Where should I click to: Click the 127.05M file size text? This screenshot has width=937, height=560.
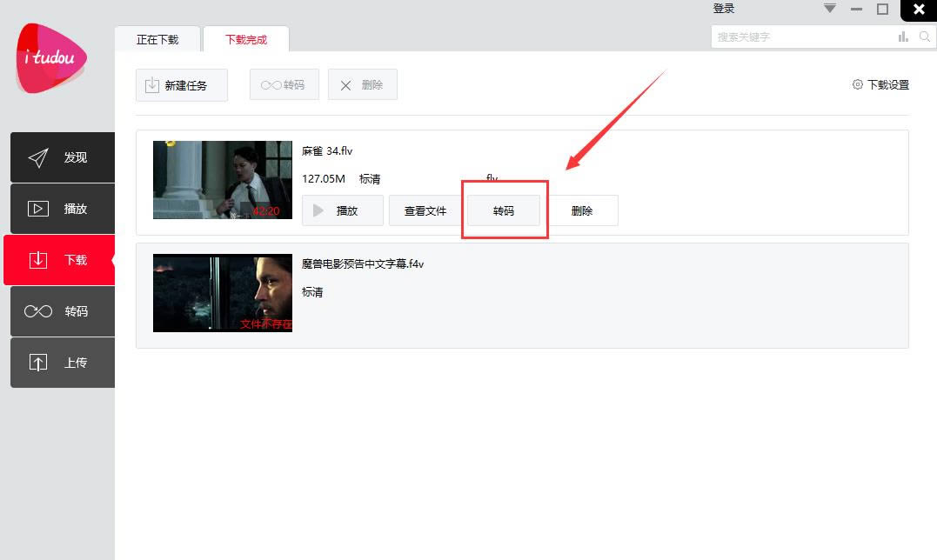(x=324, y=178)
